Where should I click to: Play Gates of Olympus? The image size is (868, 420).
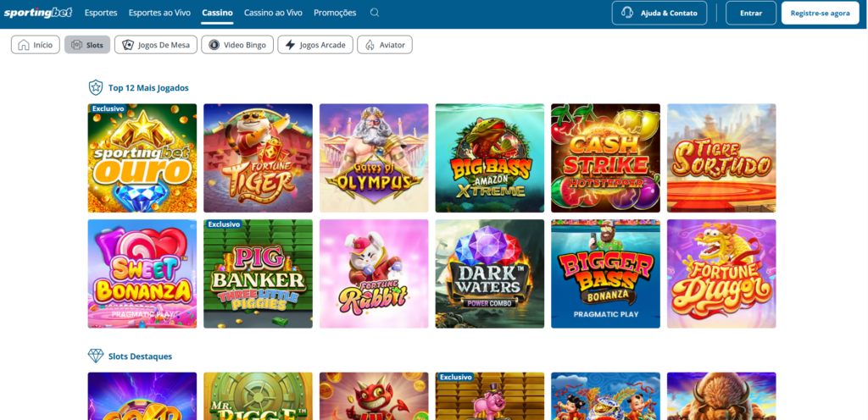[x=374, y=158]
